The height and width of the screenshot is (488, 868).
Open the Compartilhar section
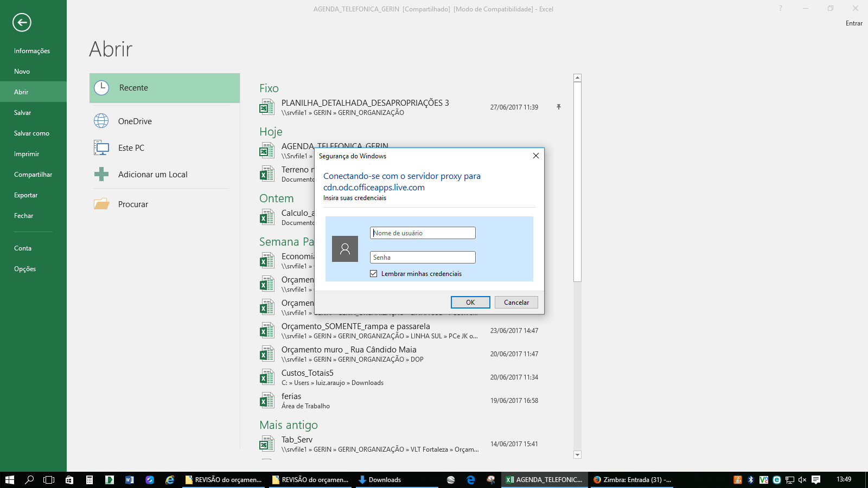[x=33, y=175]
